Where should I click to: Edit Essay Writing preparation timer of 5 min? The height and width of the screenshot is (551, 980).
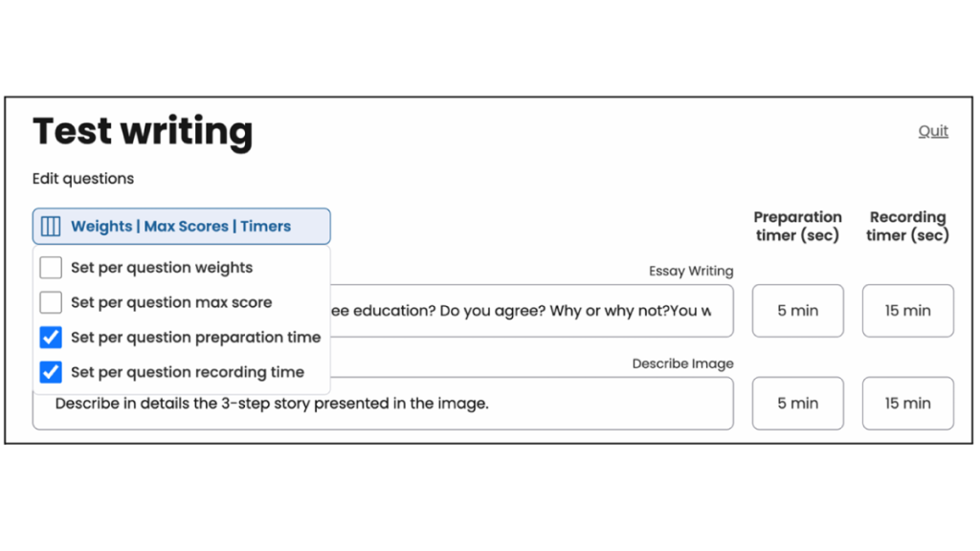coord(797,311)
